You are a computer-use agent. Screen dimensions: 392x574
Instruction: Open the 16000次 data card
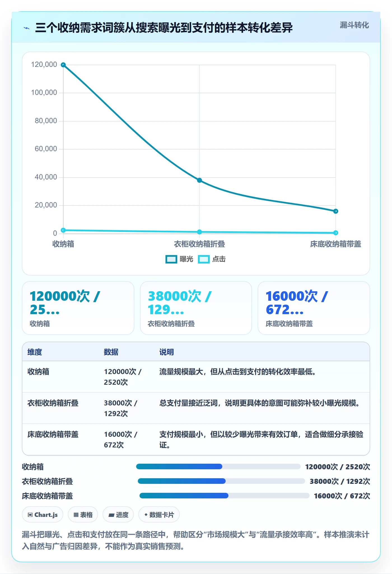point(314,308)
